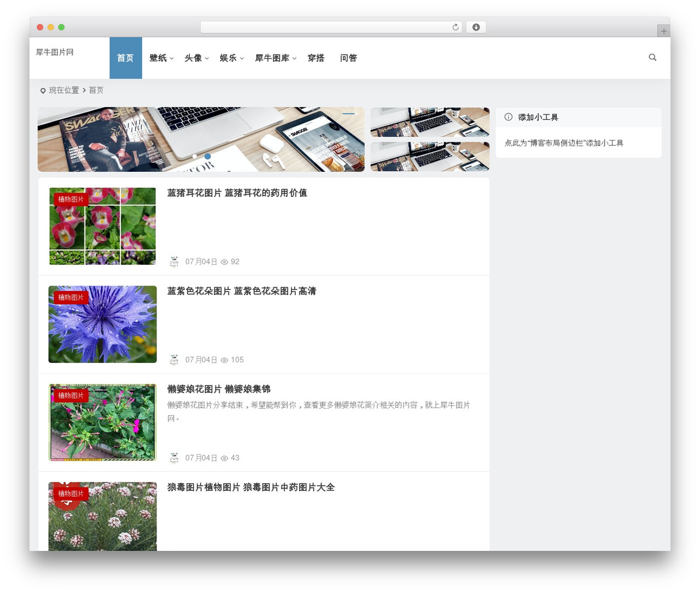
Task: Click the browser address bar
Action: pos(331,27)
